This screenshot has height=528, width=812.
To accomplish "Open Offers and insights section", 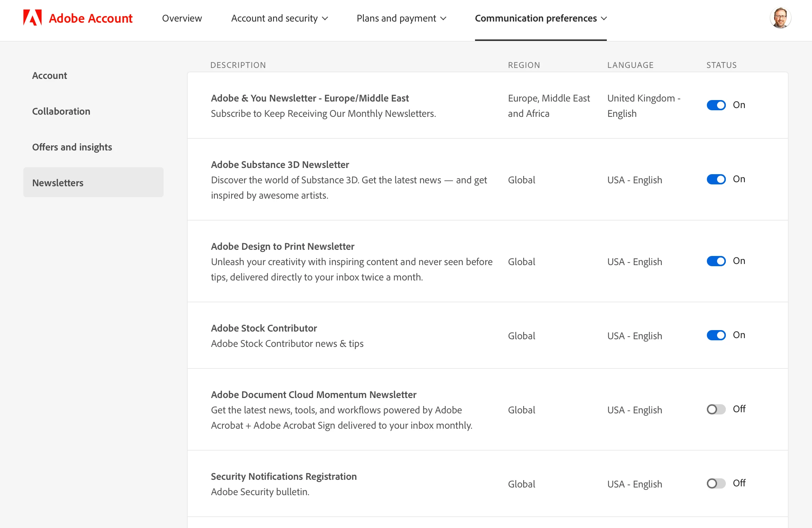I will point(72,147).
